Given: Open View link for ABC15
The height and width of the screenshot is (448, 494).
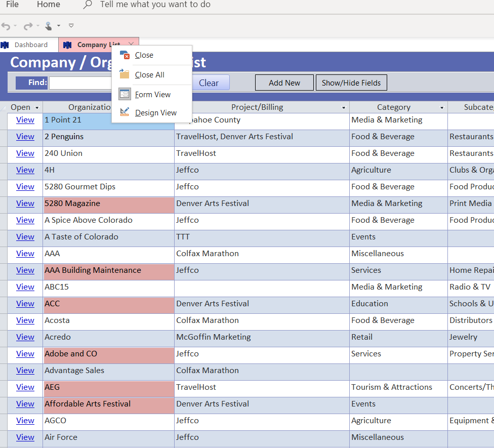Looking at the screenshot, I should (25, 287).
